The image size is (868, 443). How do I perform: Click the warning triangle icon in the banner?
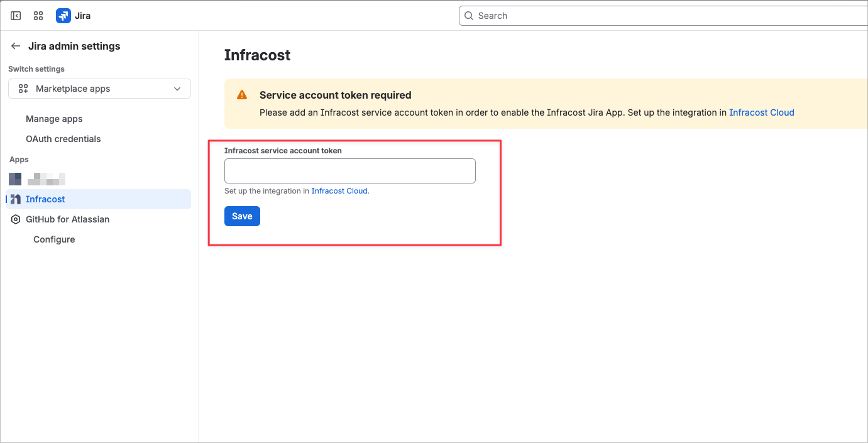coord(242,95)
